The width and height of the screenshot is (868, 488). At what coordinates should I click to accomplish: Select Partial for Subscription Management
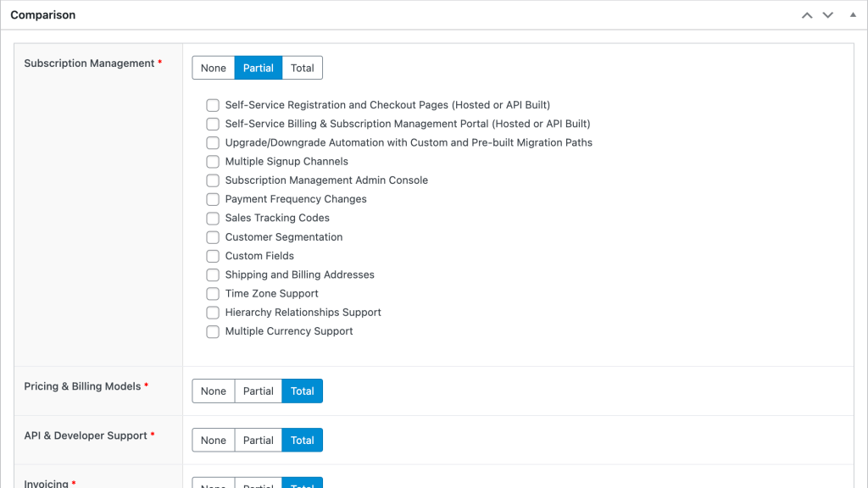pos(259,68)
